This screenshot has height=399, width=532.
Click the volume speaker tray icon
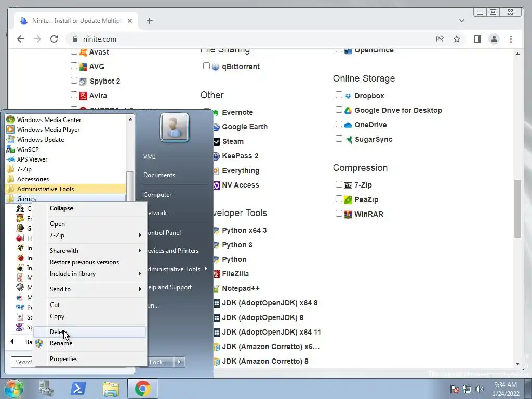[480, 389]
